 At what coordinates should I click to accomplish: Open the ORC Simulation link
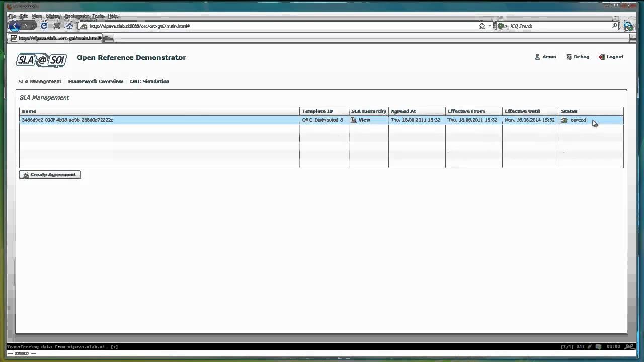coord(149,81)
